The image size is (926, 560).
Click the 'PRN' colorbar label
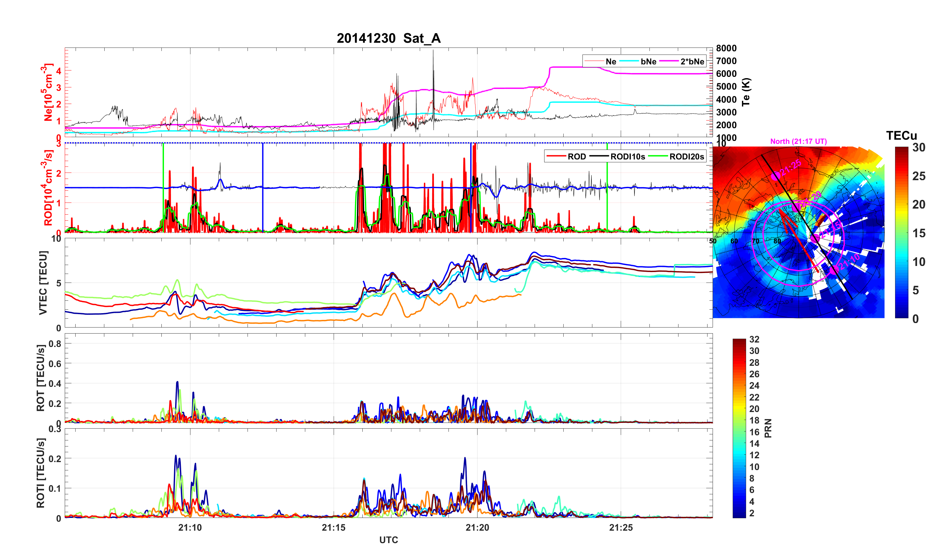point(768,428)
